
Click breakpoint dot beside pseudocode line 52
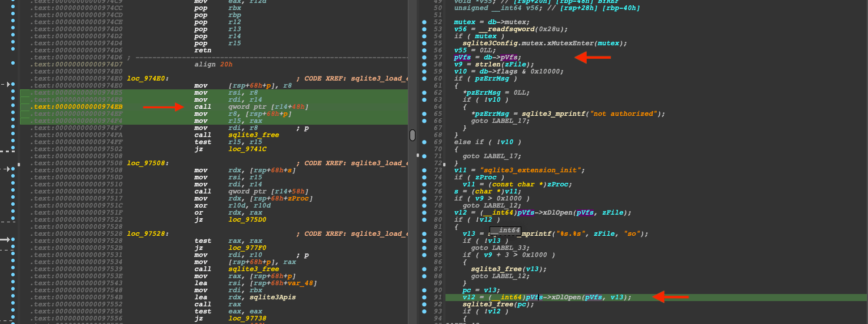pos(424,22)
